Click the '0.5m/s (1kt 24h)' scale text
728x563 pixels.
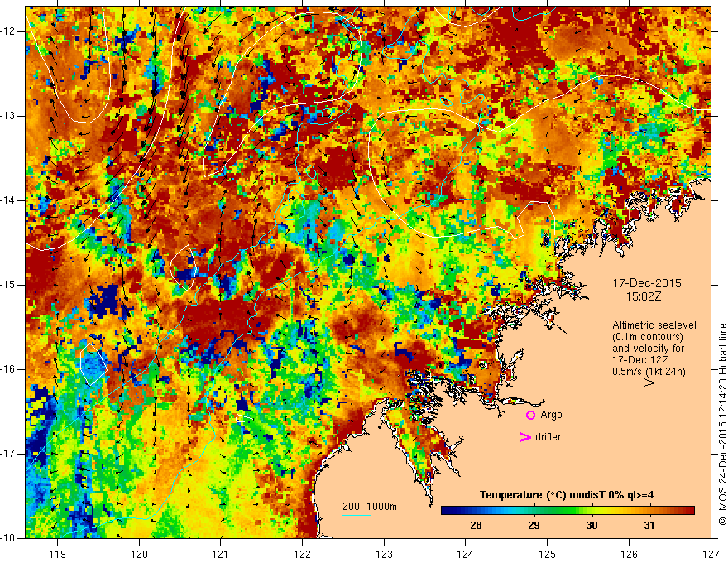point(649,372)
